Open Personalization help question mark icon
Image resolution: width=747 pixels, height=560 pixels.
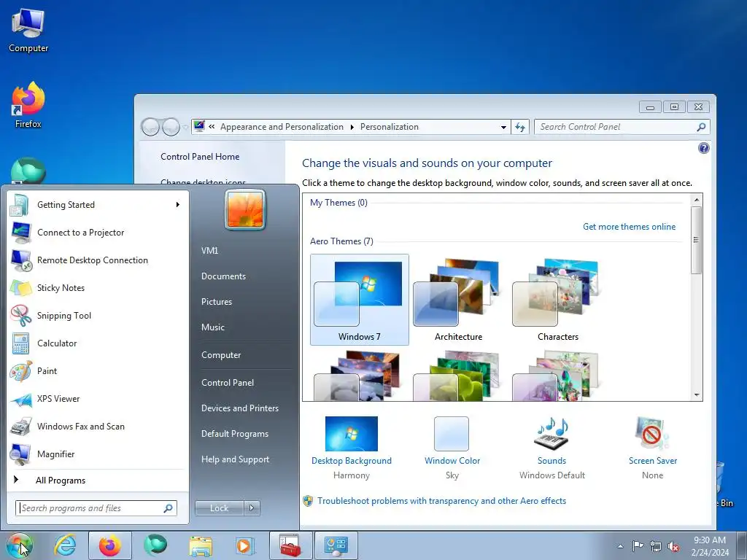(704, 148)
